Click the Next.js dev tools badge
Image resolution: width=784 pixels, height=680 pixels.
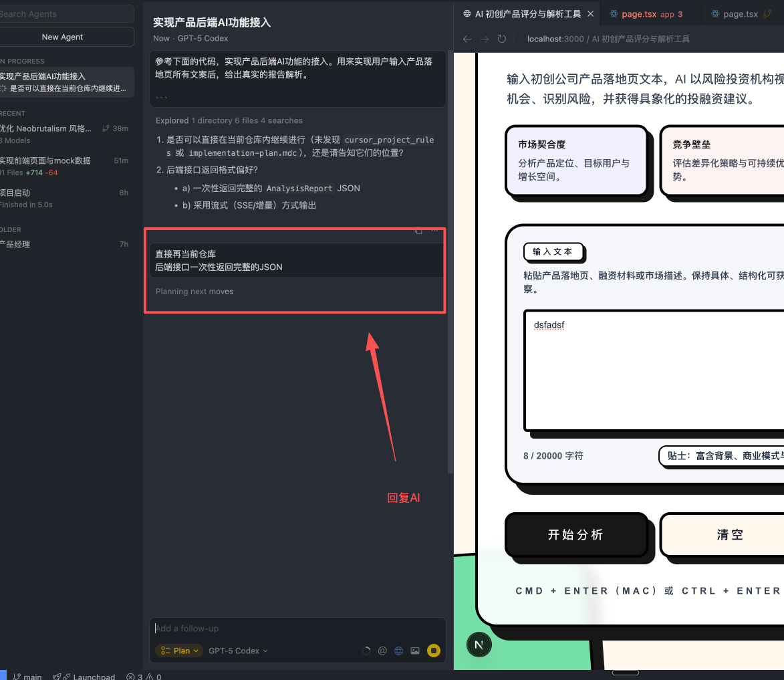tap(479, 645)
